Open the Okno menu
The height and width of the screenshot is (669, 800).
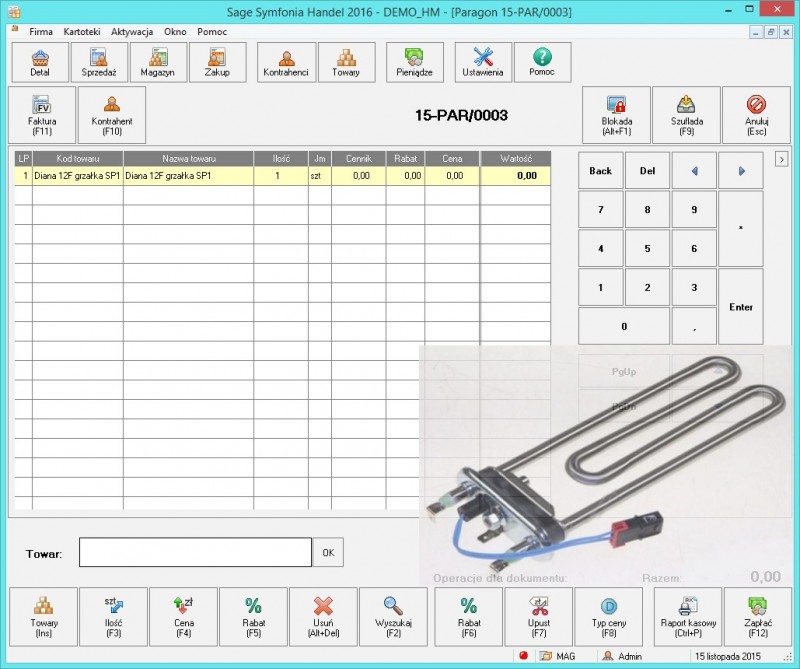(x=175, y=32)
